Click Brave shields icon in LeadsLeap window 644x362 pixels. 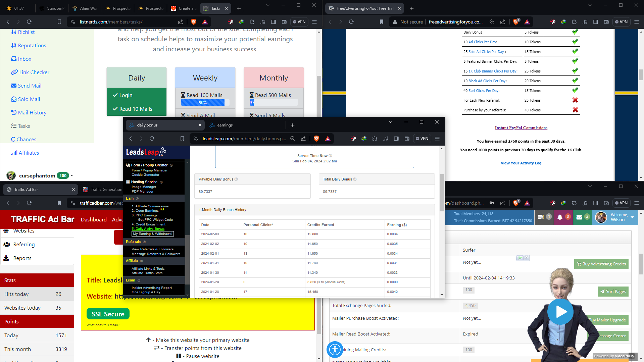click(x=316, y=139)
